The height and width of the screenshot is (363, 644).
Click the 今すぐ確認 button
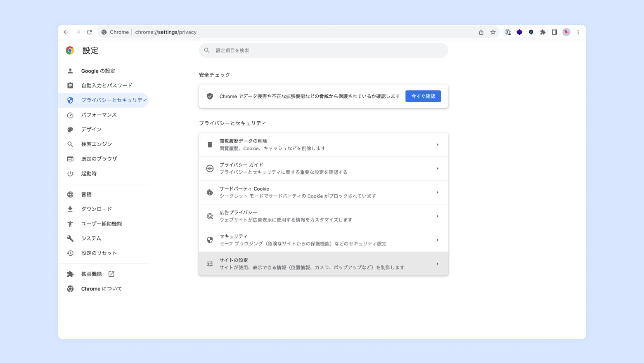pyautogui.click(x=423, y=96)
